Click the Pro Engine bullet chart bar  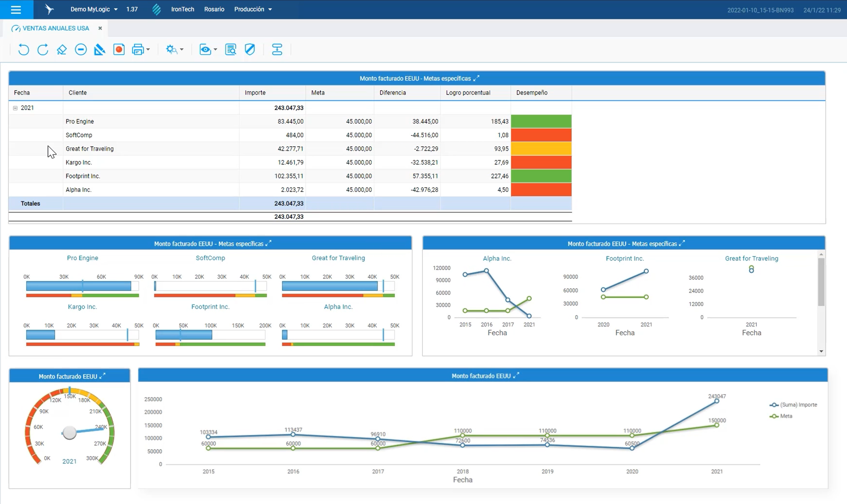[79, 286]
